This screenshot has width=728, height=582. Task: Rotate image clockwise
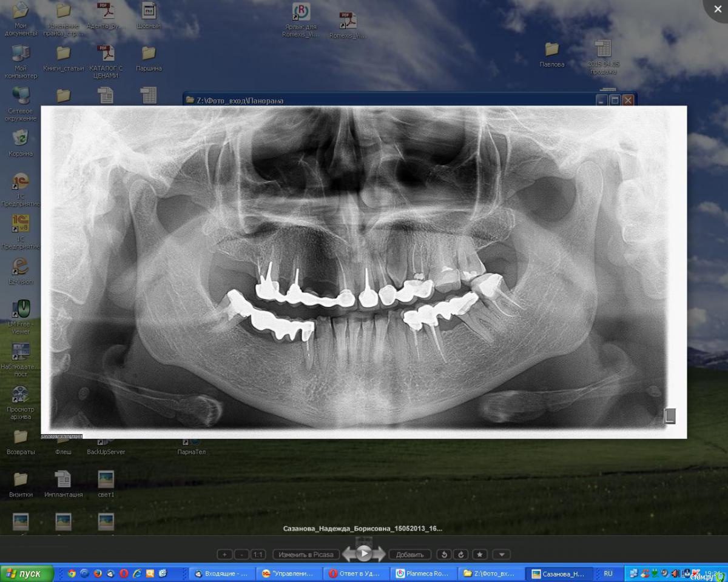click(x=460, y=554)
